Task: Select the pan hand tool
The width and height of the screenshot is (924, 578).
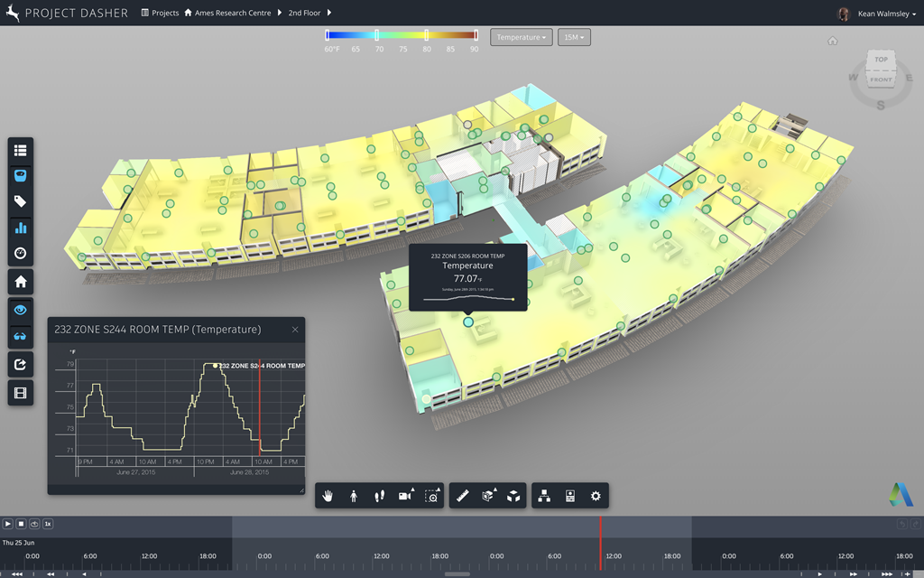Action: (x=329, y=496)
